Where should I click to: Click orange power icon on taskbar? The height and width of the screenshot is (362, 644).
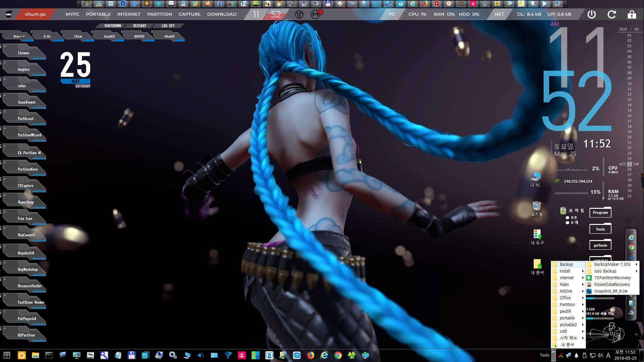pos(21,355)
